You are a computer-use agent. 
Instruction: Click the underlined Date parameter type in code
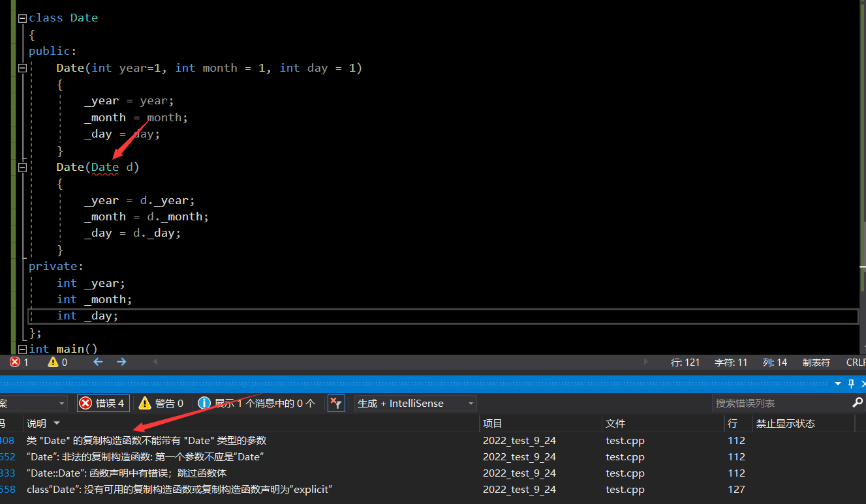click(x=105, y=168)
